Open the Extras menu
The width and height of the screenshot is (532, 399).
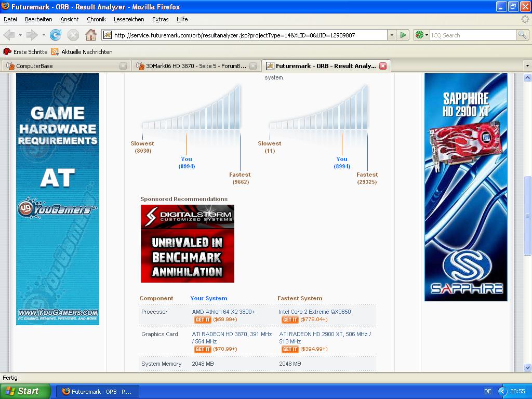[x=161, y=19]
